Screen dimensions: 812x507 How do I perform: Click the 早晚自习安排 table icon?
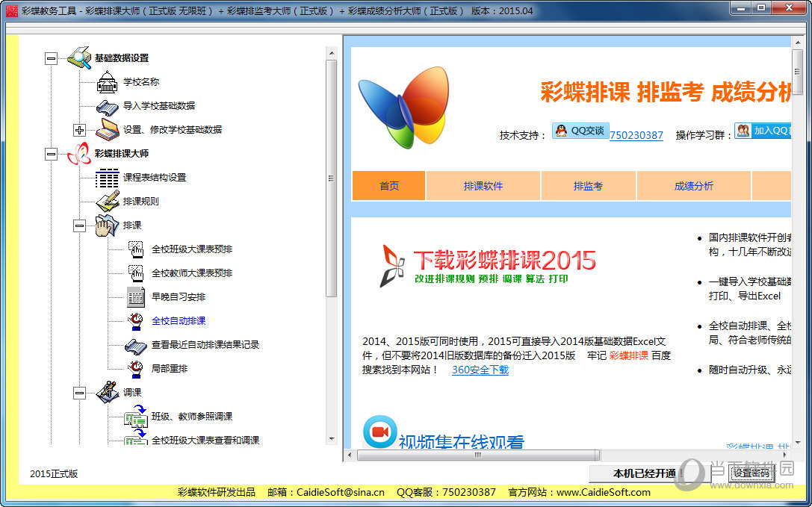click(136, 296)
